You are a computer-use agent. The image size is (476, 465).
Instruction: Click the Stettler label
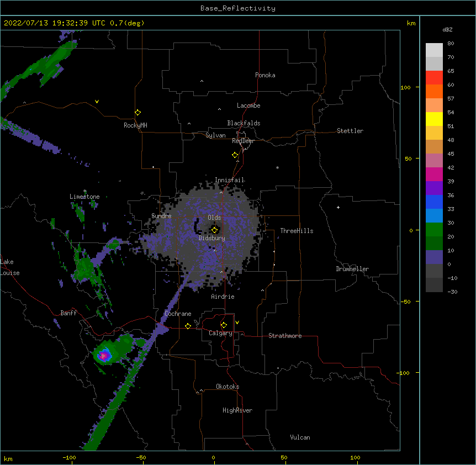point(350,131)
